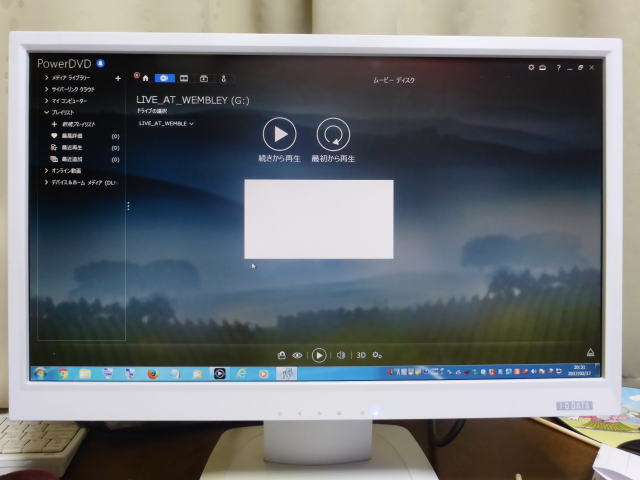Expand the デバイス&ホーム メディア node

tap(46, 182)
